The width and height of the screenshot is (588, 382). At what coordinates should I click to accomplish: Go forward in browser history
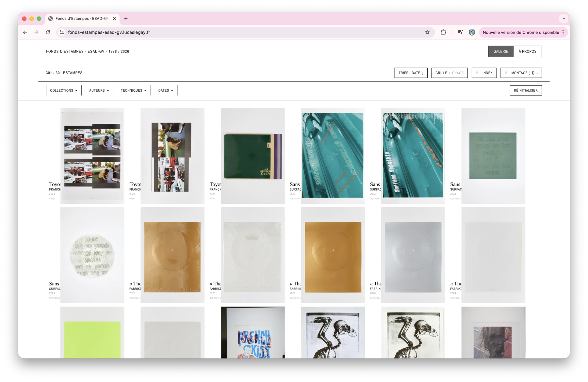36,32
